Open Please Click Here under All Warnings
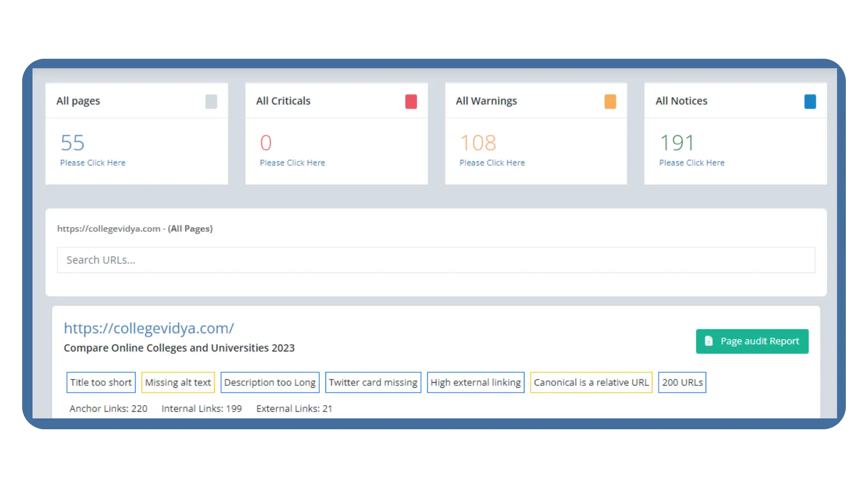The height and width of the screenshot is (488, 868). pyautogui.click(x=492, y=163)
